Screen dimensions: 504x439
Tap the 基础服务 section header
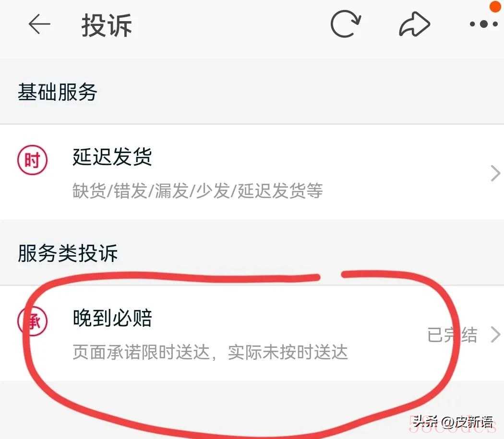(57, 92)
